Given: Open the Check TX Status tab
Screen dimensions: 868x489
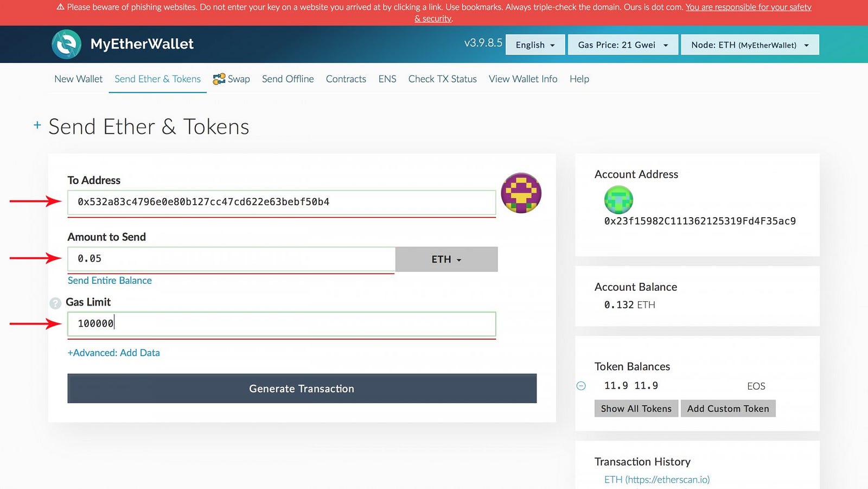Looking at the screenshot, I should (x=443, y=79).
